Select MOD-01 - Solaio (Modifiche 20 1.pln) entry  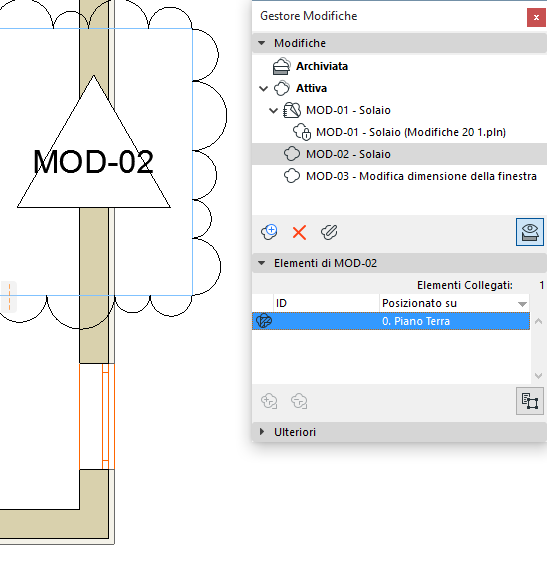pos(411,132)
